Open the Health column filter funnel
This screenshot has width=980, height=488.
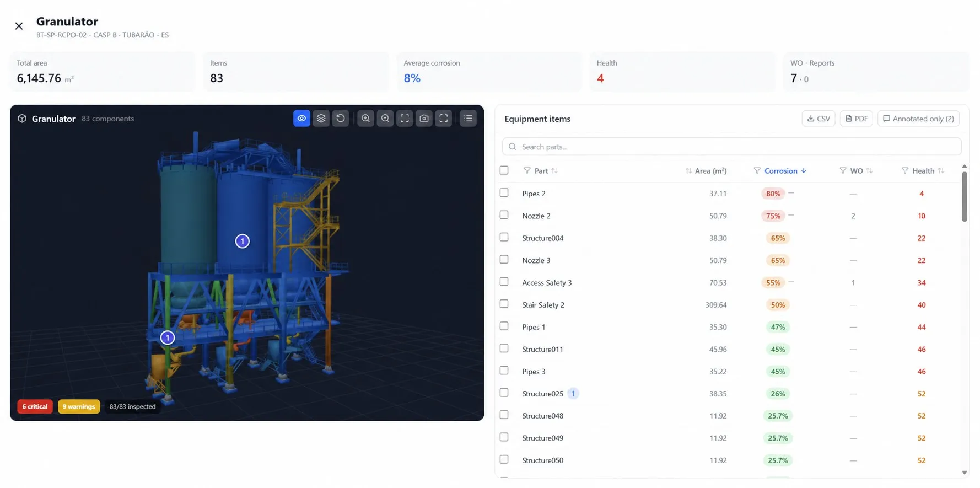pos(904,171)
